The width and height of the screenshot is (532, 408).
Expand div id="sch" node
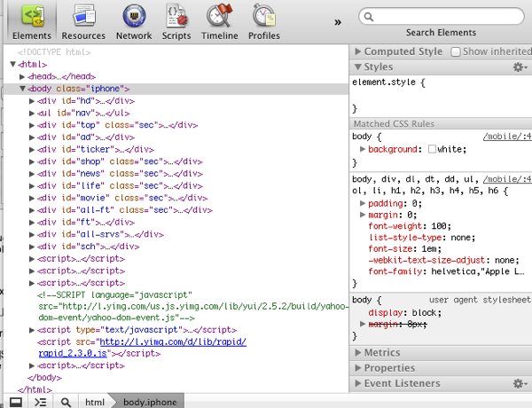(32, 247)
